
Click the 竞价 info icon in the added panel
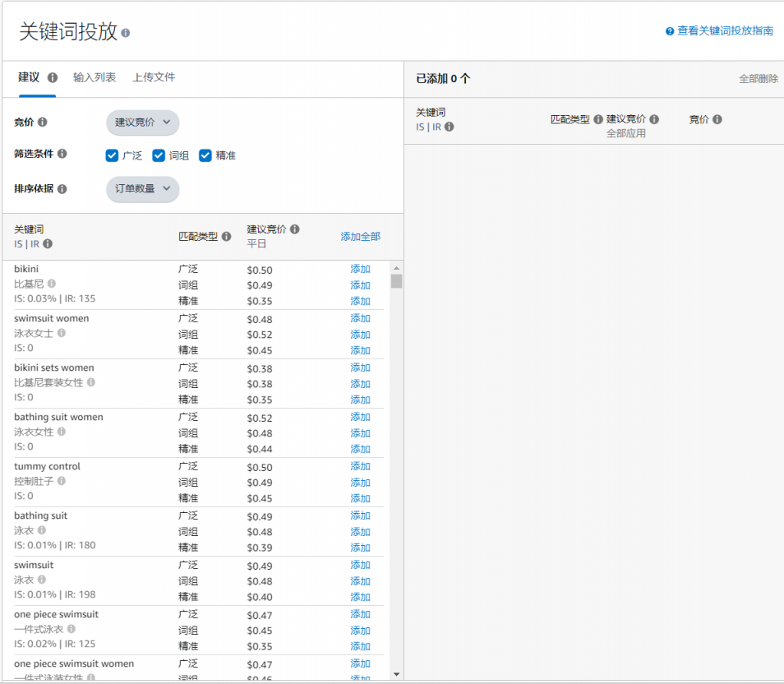coord(718,119)
